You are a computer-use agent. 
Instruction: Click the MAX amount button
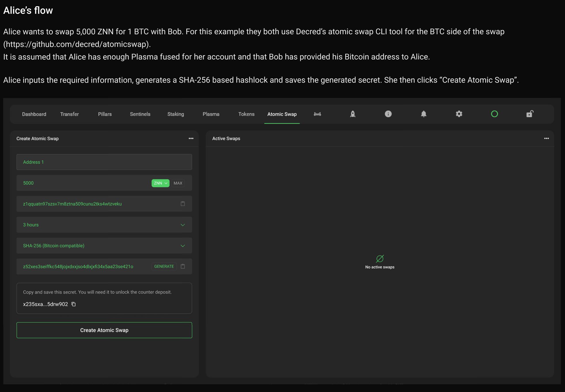pyautogui.click(x=178, y=183)
